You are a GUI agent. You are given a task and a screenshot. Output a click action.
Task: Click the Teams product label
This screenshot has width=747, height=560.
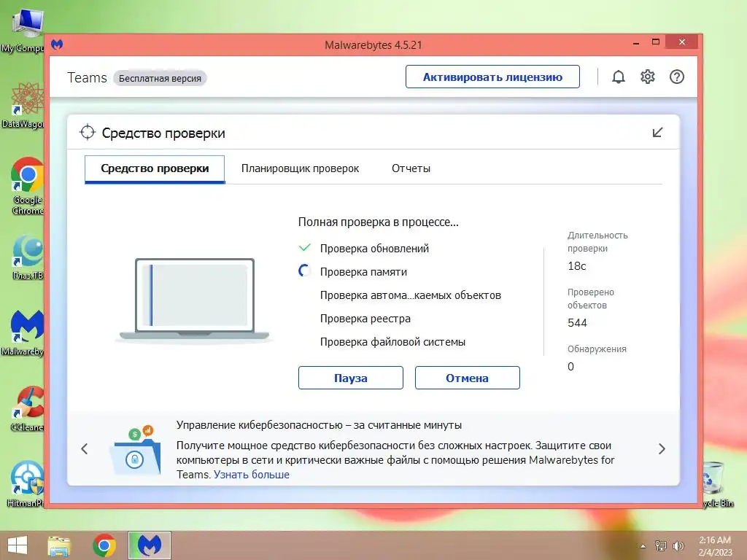click(88, 77)
